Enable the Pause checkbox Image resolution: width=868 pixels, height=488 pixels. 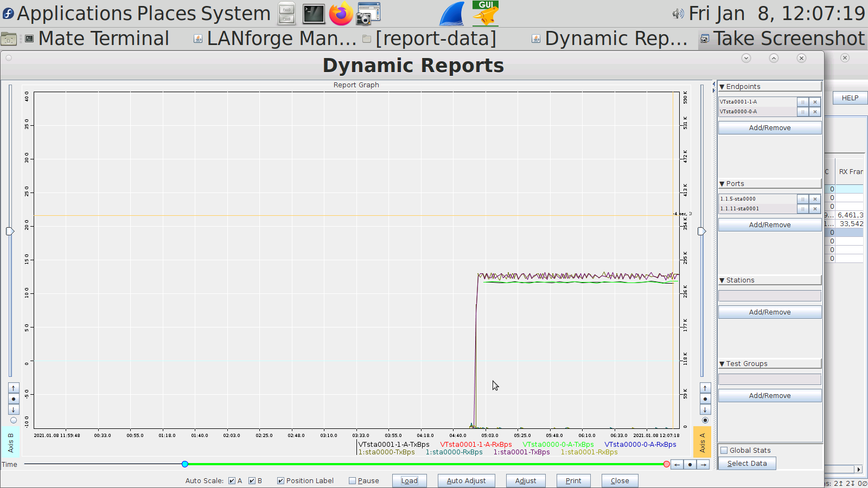coord(352,481)
